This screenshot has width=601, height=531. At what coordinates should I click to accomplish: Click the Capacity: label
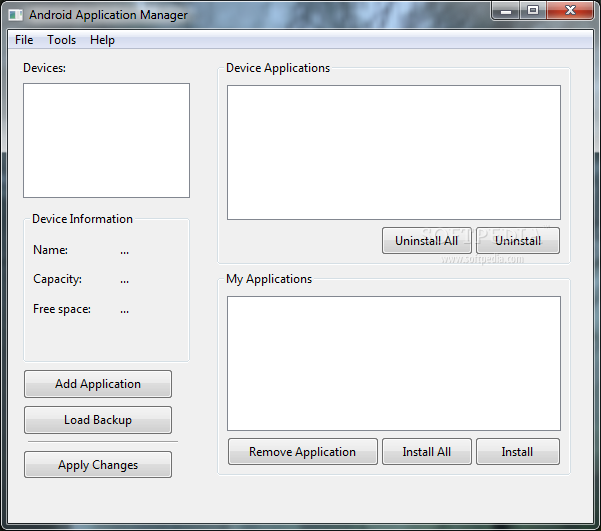click(57, 279)
